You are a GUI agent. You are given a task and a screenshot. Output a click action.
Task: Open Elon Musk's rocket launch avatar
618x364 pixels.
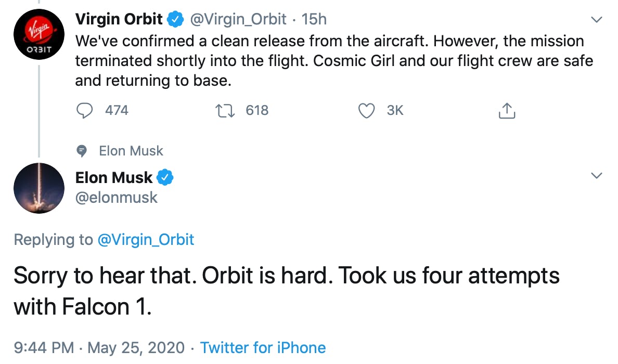coord(39,188)
